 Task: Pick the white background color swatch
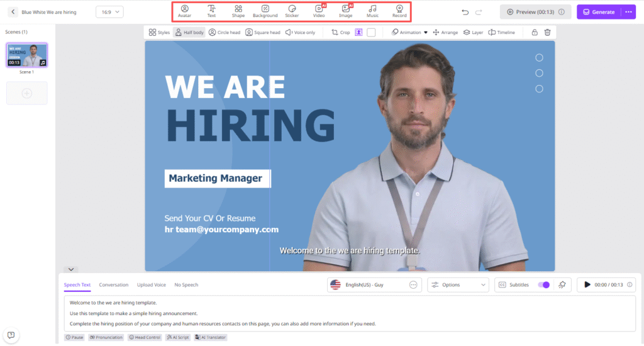coord(371,32)
